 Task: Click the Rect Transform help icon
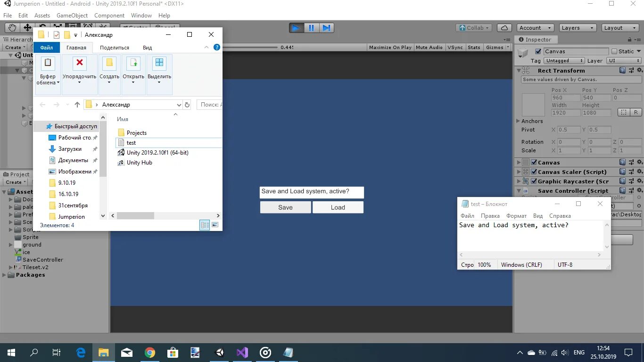pyautogui.click(x=623, y=70)
